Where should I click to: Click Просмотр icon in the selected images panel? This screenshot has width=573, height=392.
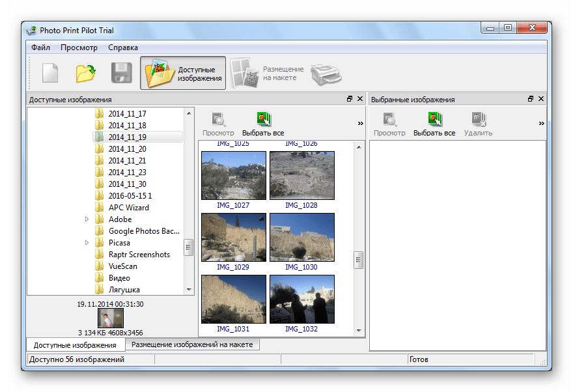(x=389, y=124)
